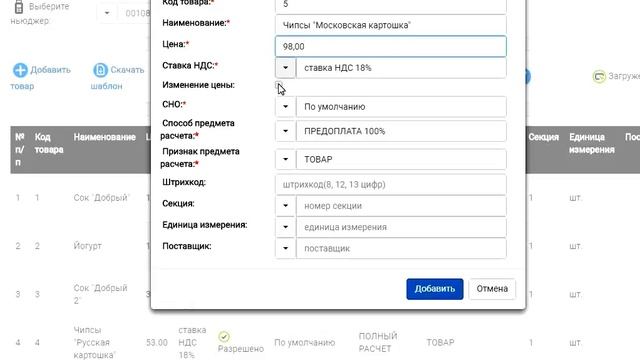640x360 pixels.
Task: Click the Загрузить icon at right edge
Action: coord(599,76)
